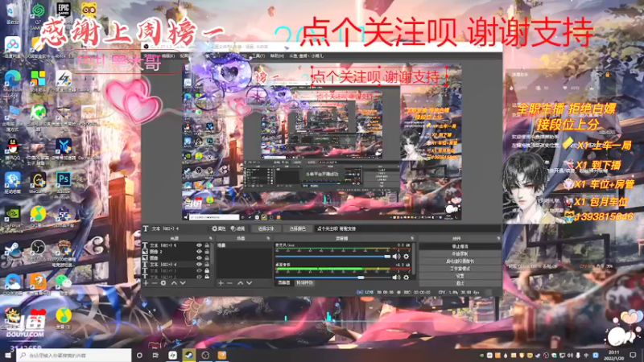644x362 pixels.
Task: Remove selected source with minus icon
Action: [155, 283]
